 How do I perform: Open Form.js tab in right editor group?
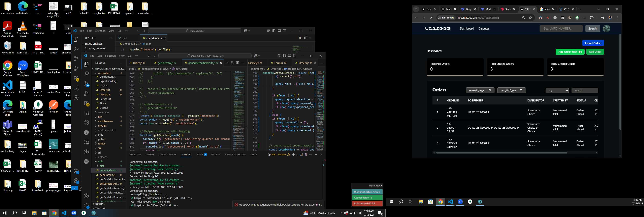point(278,63)
